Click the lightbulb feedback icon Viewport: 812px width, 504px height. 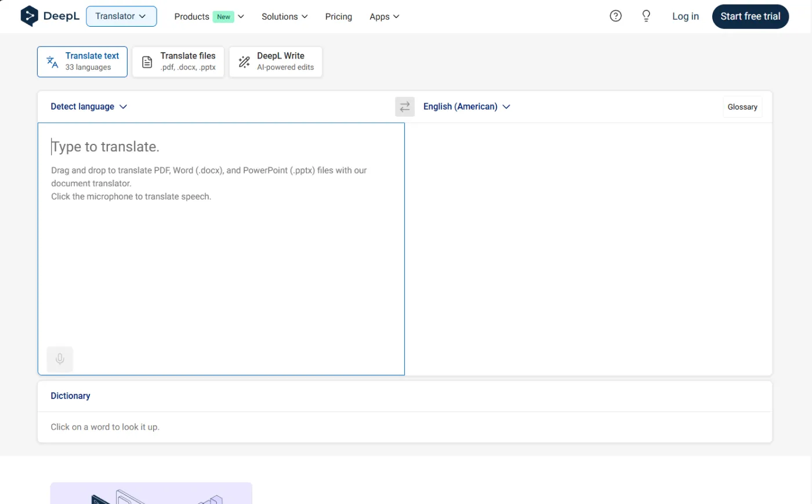[x=646, y=16]
